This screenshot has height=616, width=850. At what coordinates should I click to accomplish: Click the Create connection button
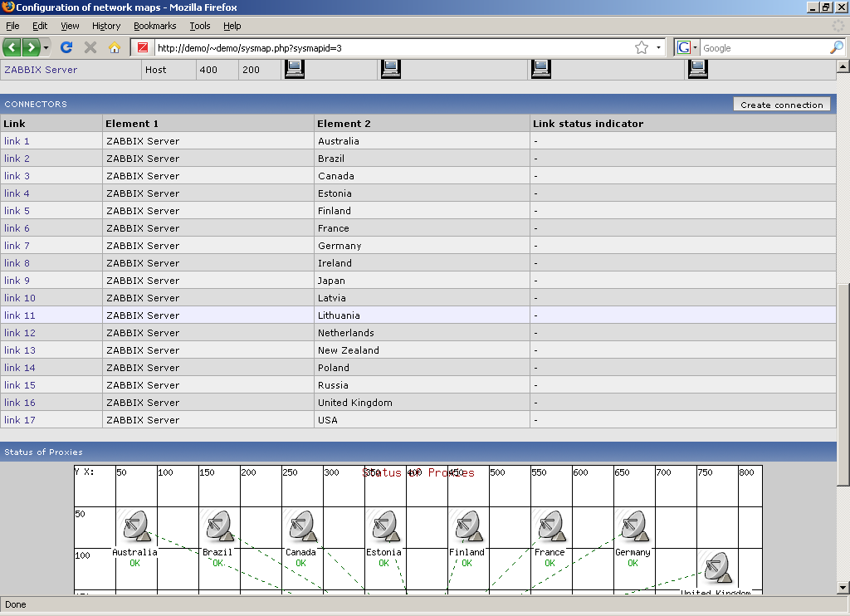(782, 105)
